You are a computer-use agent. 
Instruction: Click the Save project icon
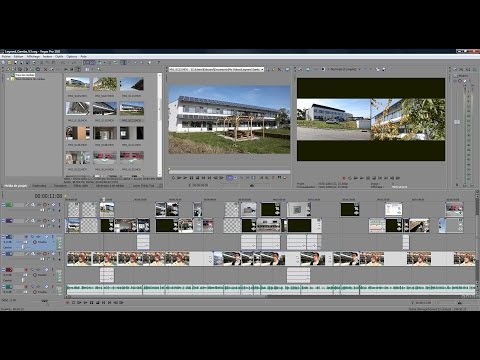coord(15,62)
